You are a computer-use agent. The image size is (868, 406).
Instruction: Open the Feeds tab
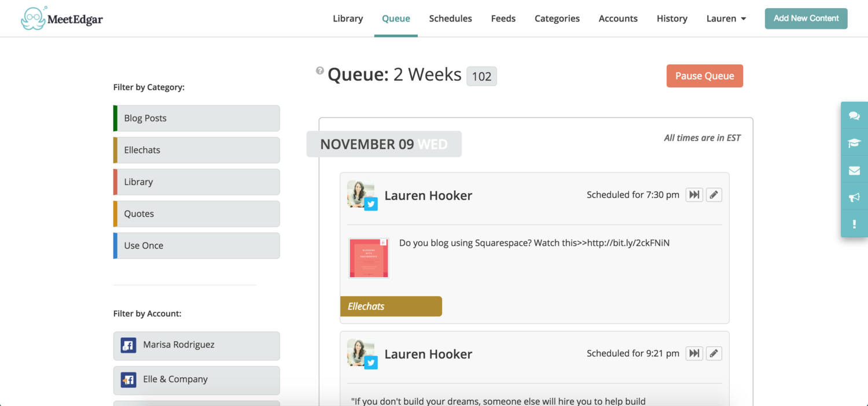click(x=503, y=19)
